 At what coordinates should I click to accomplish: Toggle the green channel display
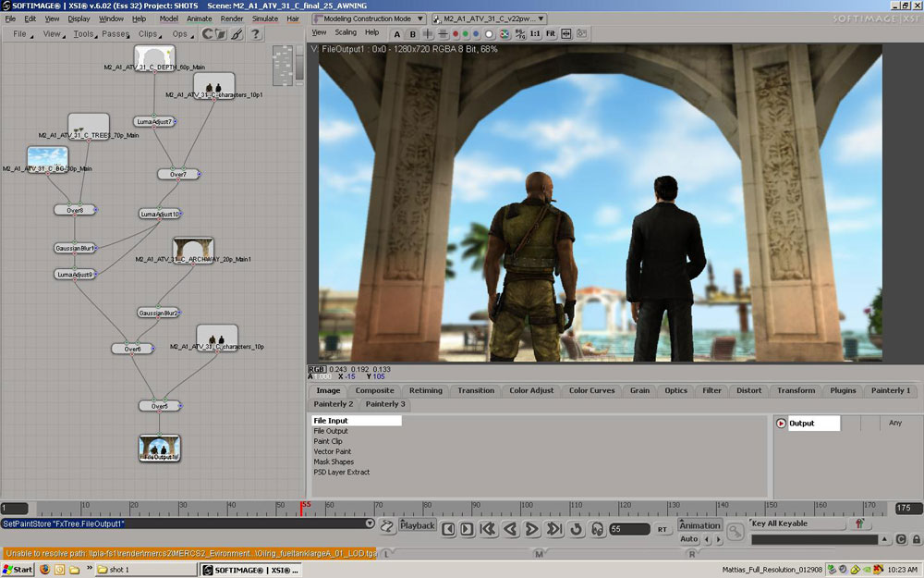pyautogui.click(x=466, y=34)
